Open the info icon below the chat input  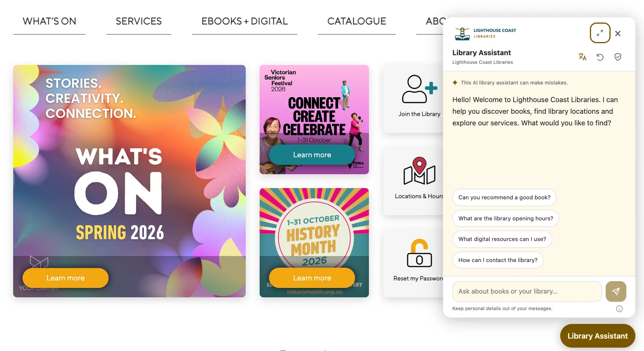pos(619,309)
